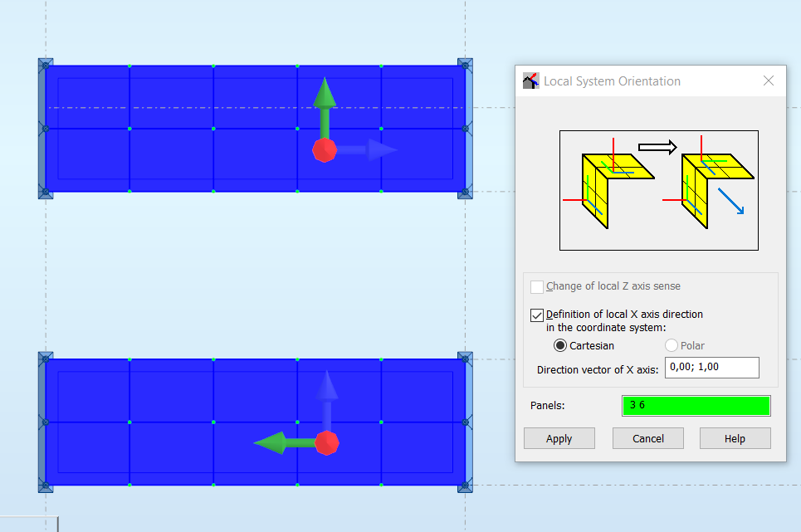Click the red origin sphere on lower panel

(327, 442)
